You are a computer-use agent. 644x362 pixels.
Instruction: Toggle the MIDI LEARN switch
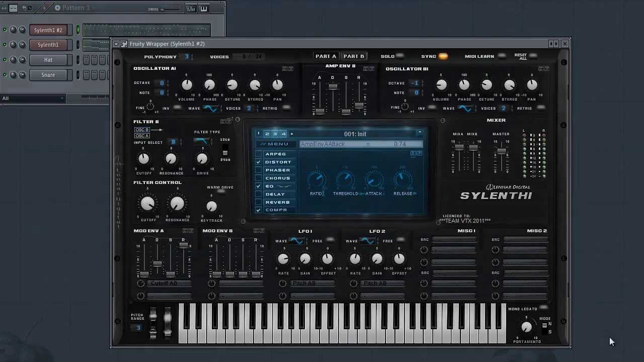(x=502, y=56)
